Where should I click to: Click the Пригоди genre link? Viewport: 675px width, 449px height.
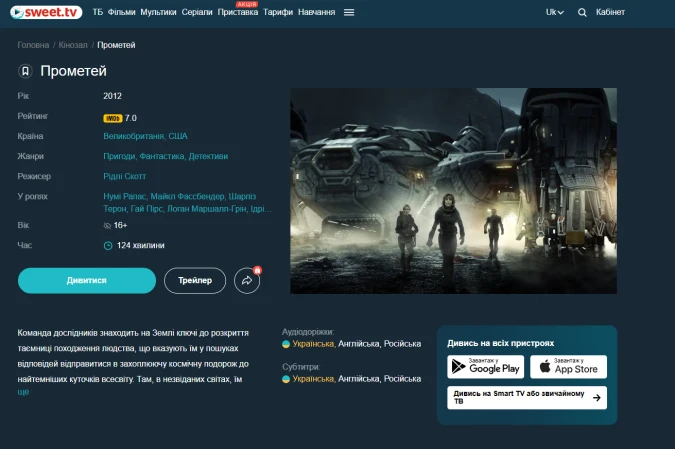[x=119, y=156]
